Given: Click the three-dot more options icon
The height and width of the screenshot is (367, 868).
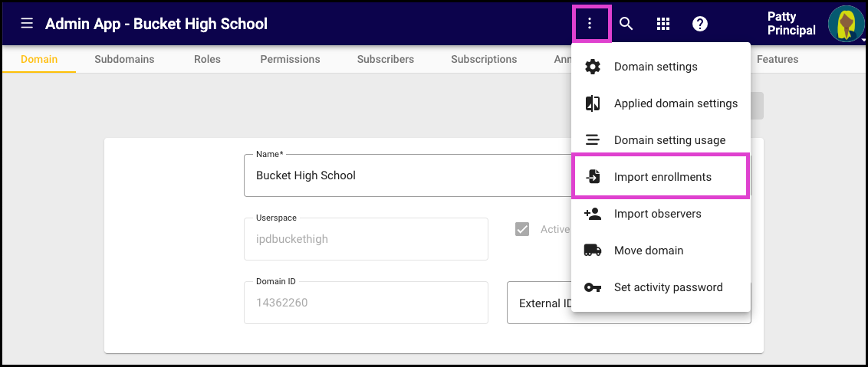Looking at the screenshot, I should pyautogui.click(x=590, y=24).
